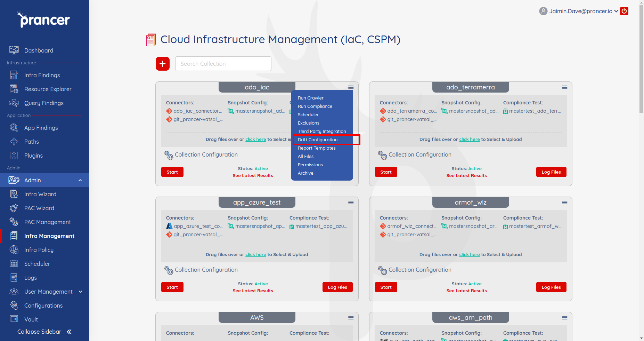Start the ado_terramerra collection
Viewport: 644px width, 341px height.
[386, 172]
